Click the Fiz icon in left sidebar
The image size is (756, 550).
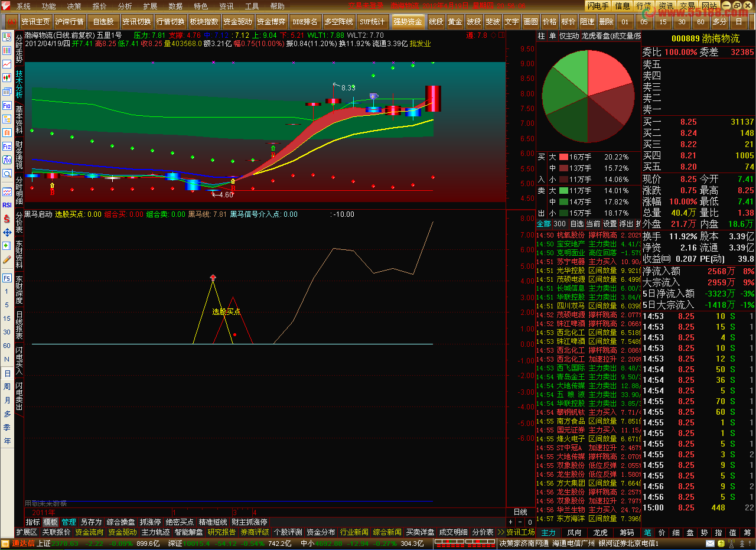(x=7, y=146)
